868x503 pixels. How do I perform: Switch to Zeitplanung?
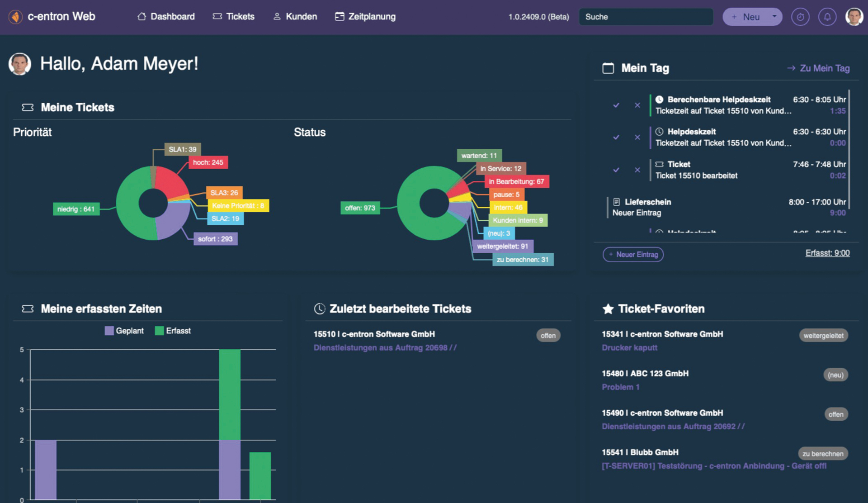(x=365, y=16)
